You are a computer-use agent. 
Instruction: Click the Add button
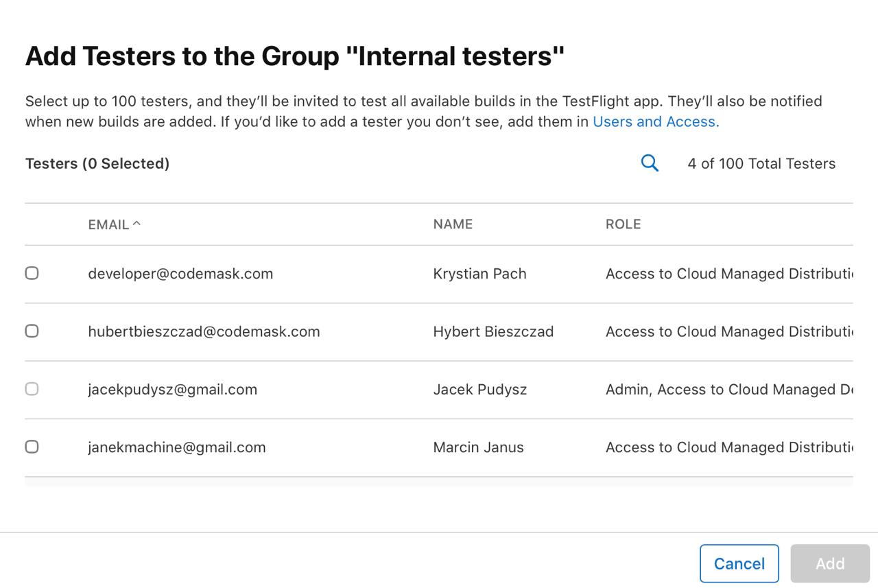[830, 563]
